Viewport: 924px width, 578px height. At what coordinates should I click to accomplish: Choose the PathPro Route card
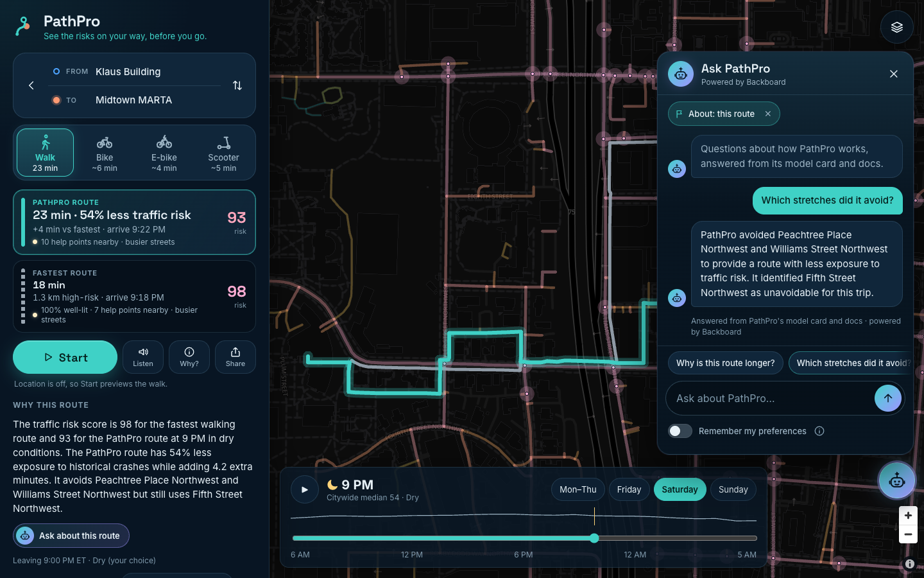click(134, 222)
